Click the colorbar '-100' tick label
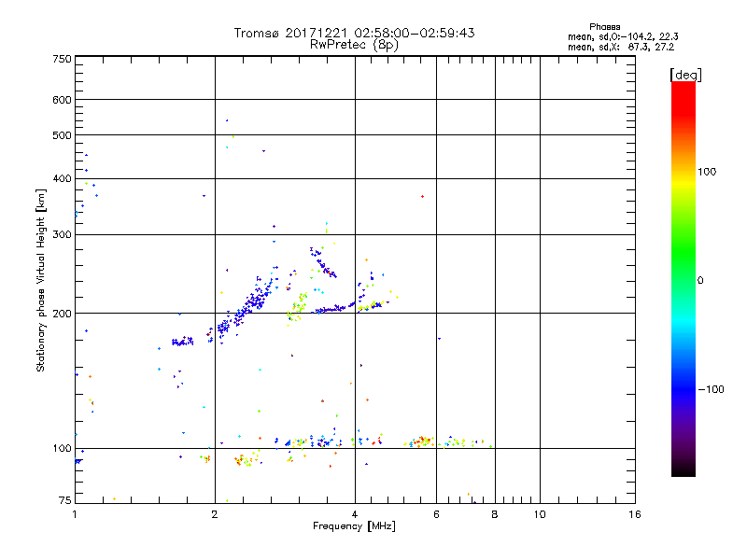 coord(711,389)
